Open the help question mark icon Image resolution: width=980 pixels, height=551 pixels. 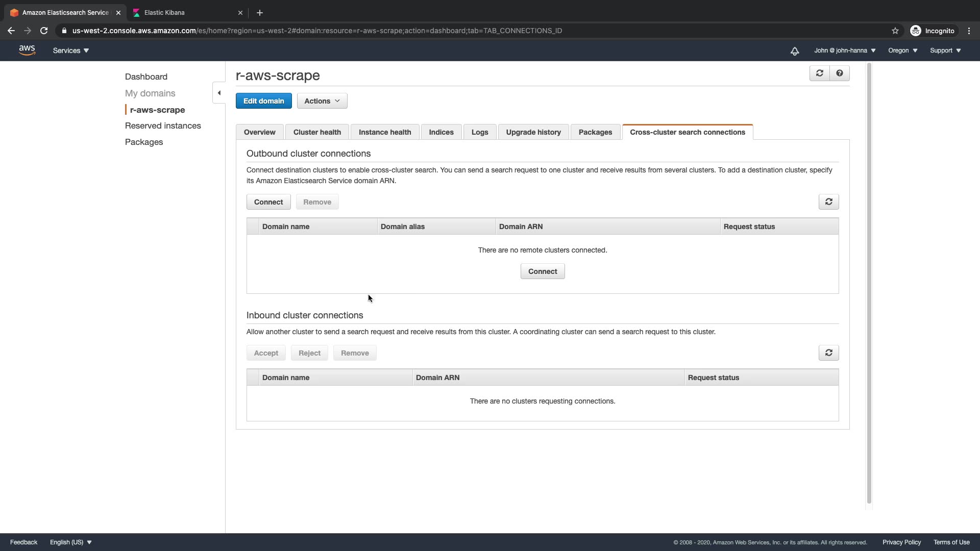coord(840,73)
